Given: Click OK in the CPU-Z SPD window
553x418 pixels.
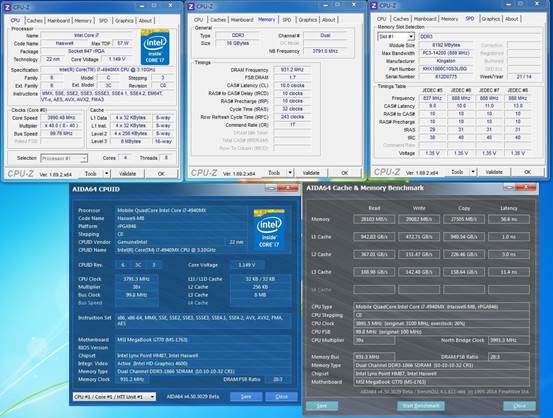Looking at the screenshot, I should (x=527, y=172).
